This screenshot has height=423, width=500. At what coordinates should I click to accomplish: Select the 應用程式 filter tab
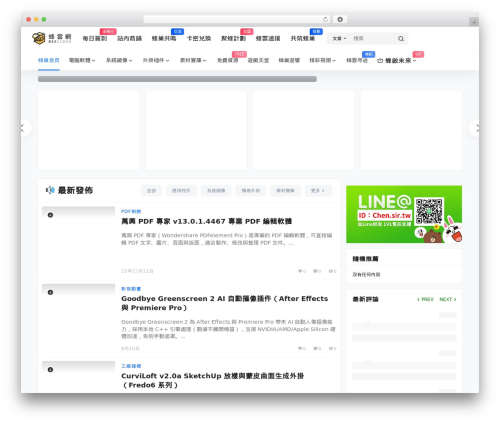[181, 191]
